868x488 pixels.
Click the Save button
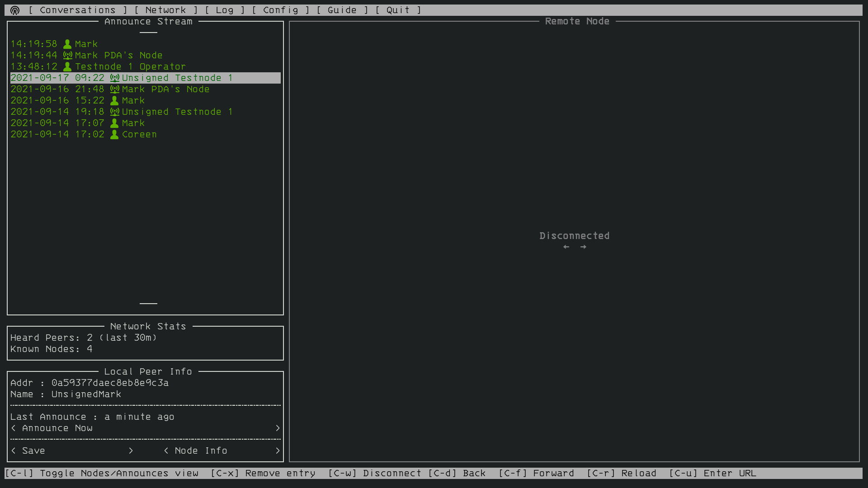33,451
